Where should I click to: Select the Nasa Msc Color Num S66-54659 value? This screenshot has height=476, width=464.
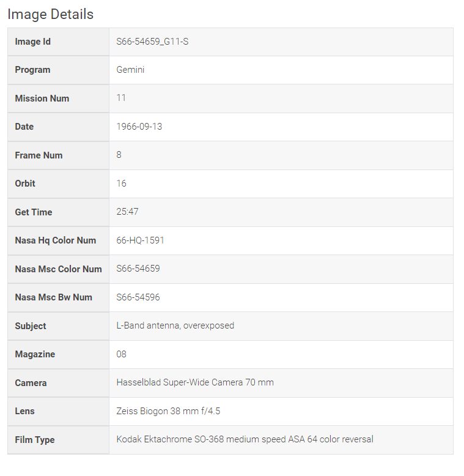[138, 269]
